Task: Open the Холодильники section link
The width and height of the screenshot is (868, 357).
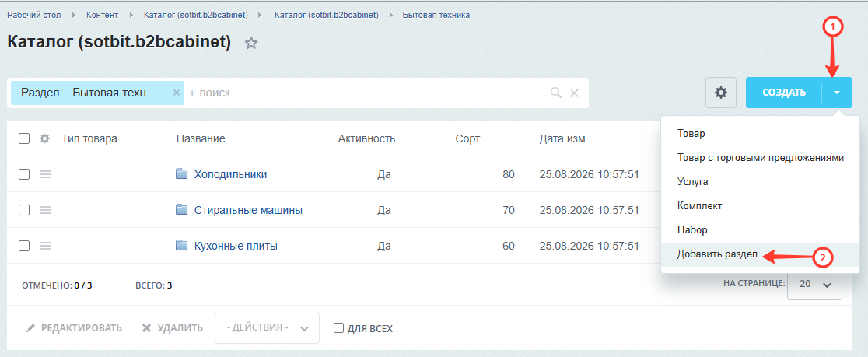Action: pyautogui.click(x=230, y=174)
